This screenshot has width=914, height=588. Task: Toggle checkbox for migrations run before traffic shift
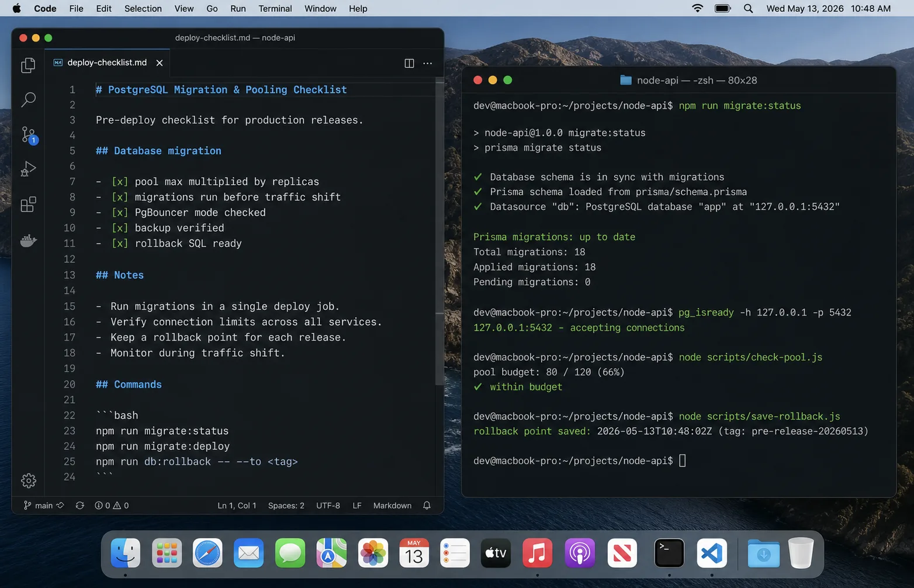click(119, 197)
